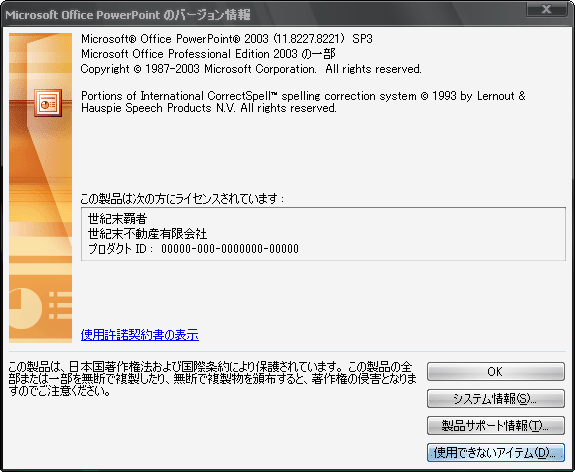Open システム情報(S)... button

(495, 398)
